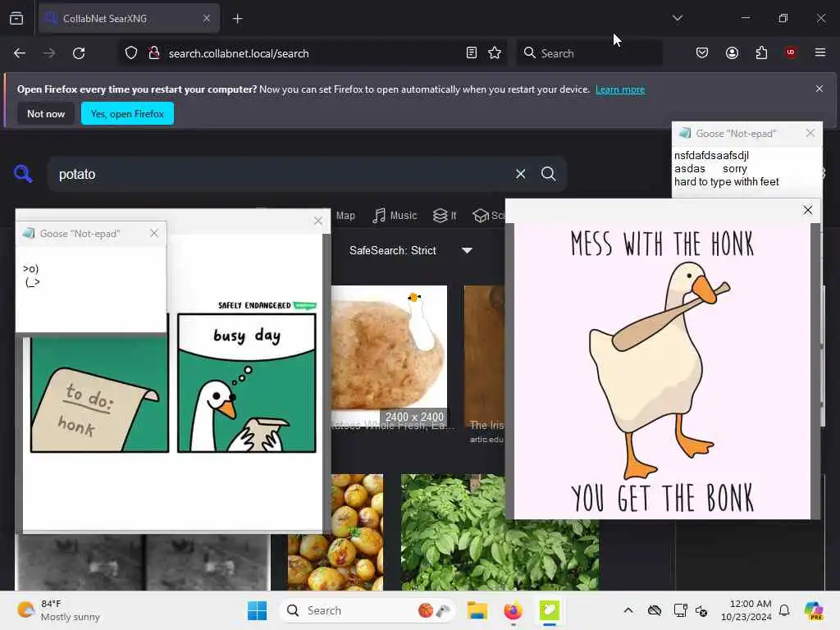Screen dimensions: 840x630
Task: Click the SearXNG logo magnifier
Action: [23, 174]
